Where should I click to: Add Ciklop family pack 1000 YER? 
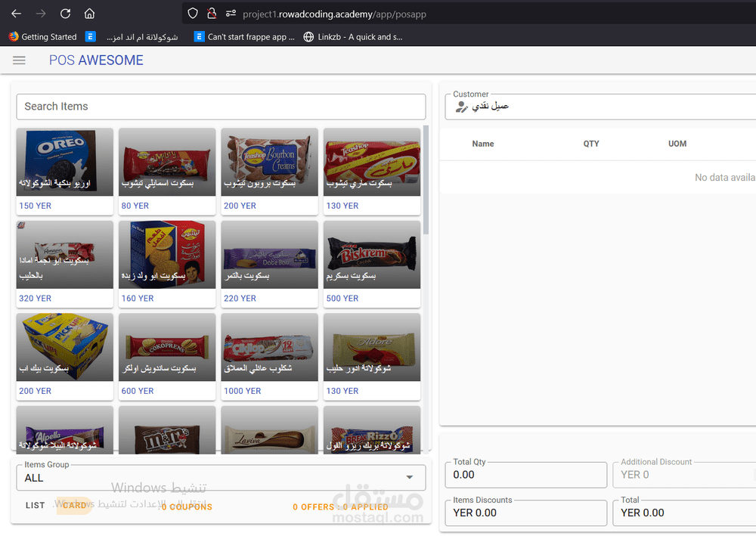(270, 356)
